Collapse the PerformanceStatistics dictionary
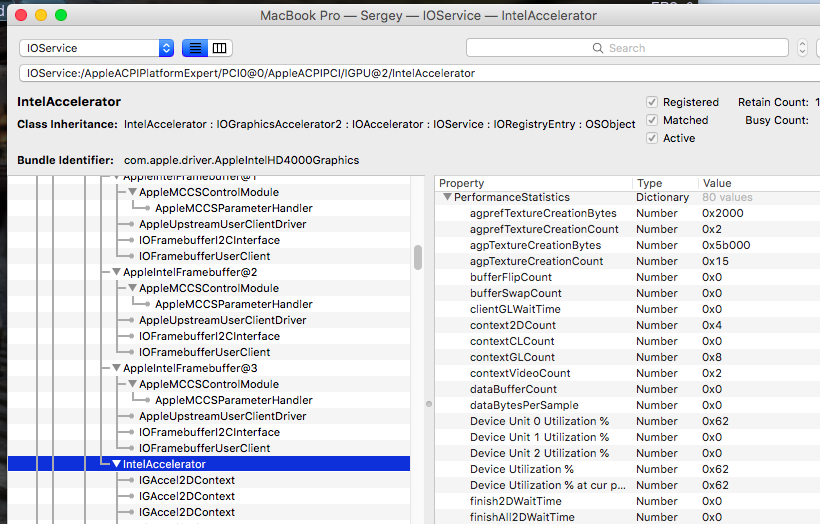Screen dimensions: 820x524 [447, 197]
